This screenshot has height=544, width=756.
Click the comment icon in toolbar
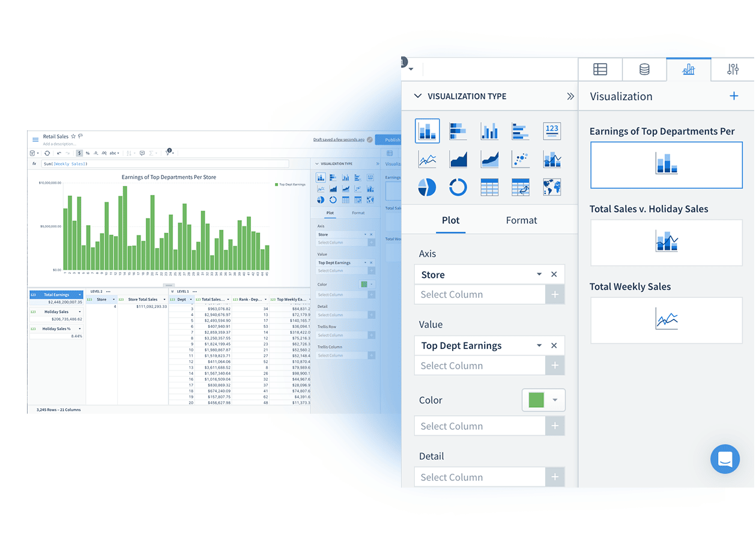(142, 153)
